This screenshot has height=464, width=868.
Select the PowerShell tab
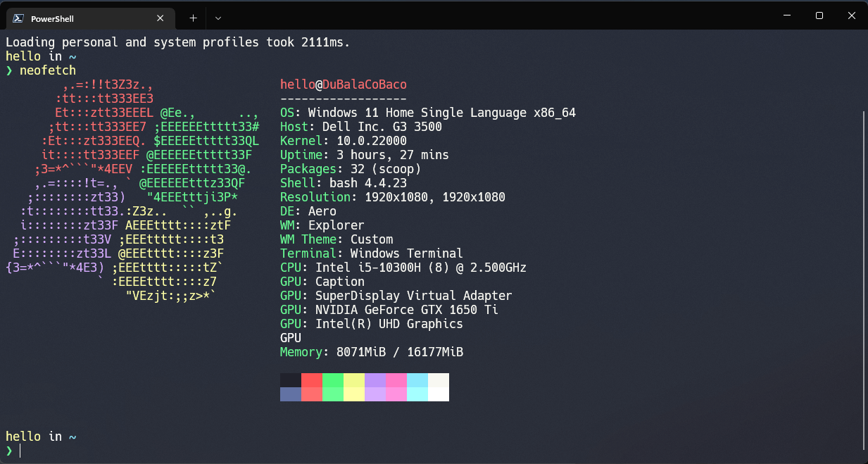[x=90, y=18]
